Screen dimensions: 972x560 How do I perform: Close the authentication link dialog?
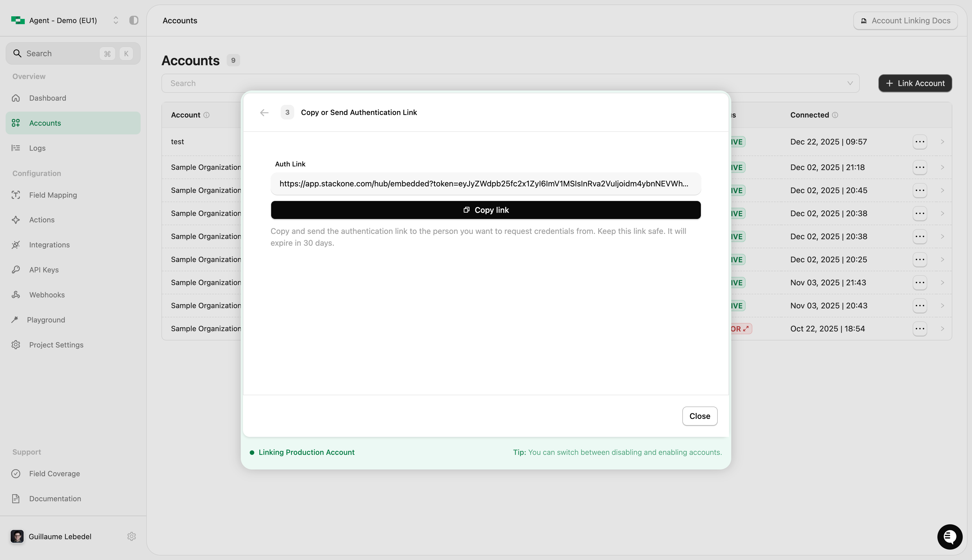[x=699, y=416]
